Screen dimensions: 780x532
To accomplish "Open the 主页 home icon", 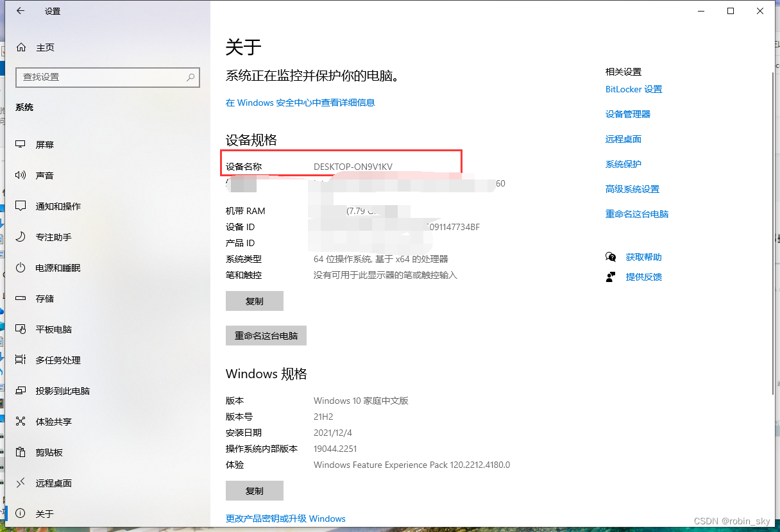I will (x=21, y=47).
